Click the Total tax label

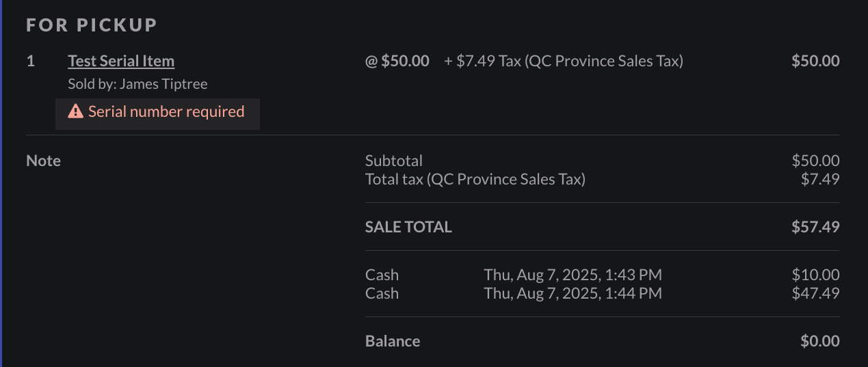click(475, 179)
